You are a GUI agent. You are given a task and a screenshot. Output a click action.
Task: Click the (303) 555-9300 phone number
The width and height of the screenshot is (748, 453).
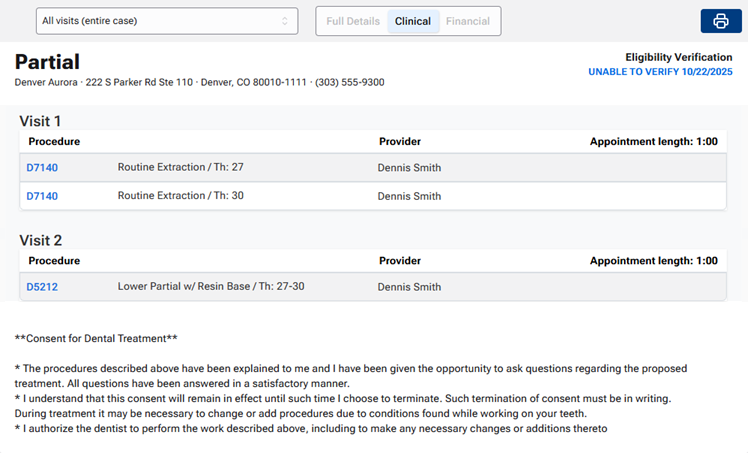click(349, 82)
